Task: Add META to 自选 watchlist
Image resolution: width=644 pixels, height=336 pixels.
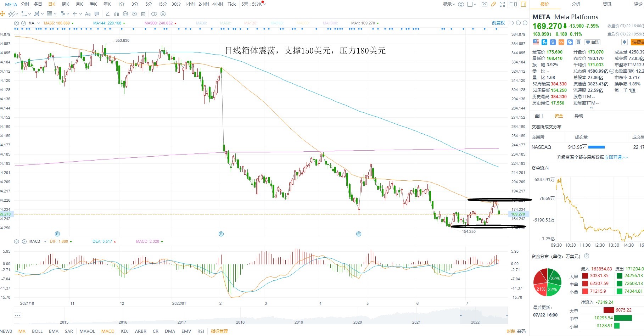Action: pyautogui.click(x=592, y=42)
